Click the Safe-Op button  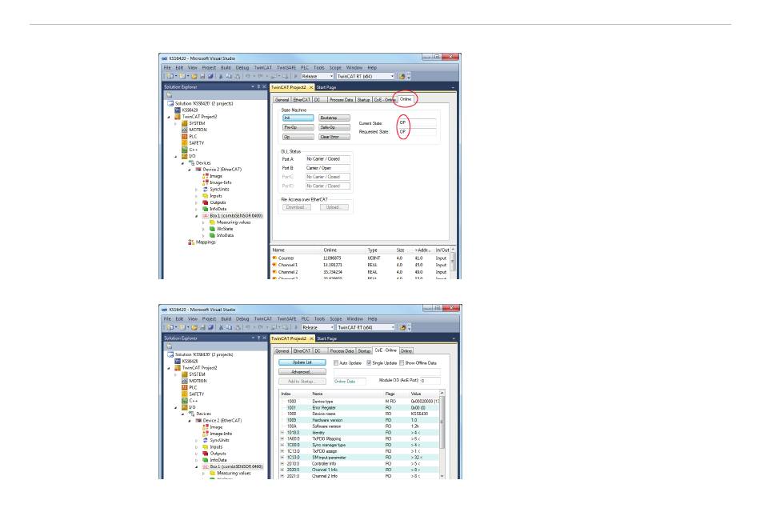tap(334, 127)
